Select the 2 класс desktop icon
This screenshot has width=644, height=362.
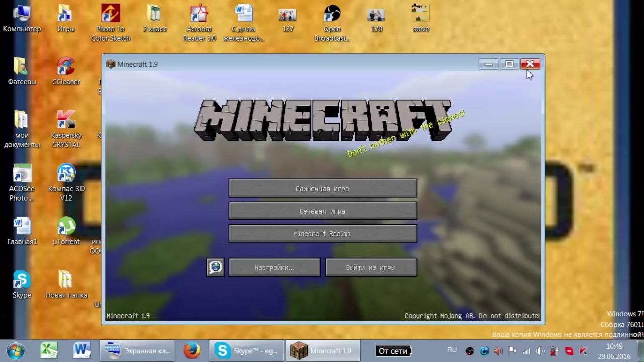tap(154, 19)
